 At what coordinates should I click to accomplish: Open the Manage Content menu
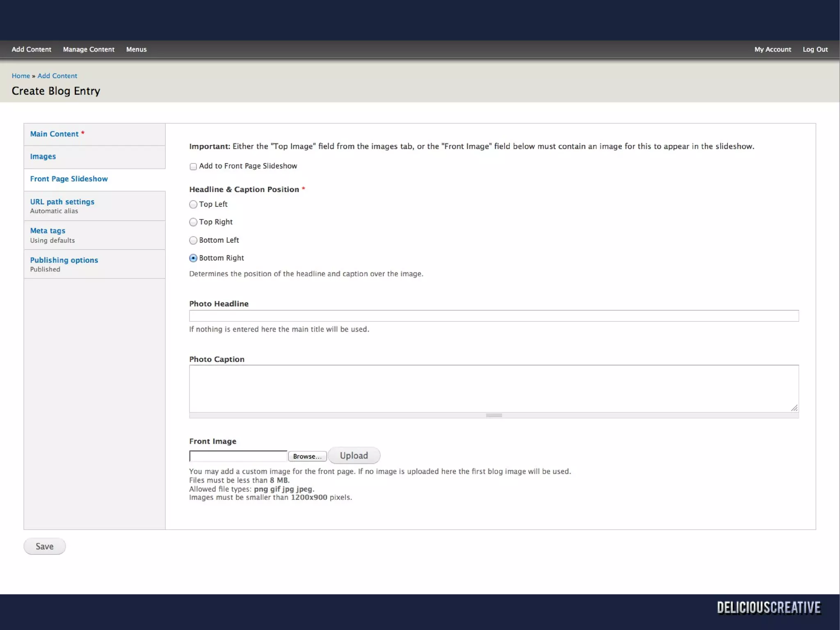point(89,49)
